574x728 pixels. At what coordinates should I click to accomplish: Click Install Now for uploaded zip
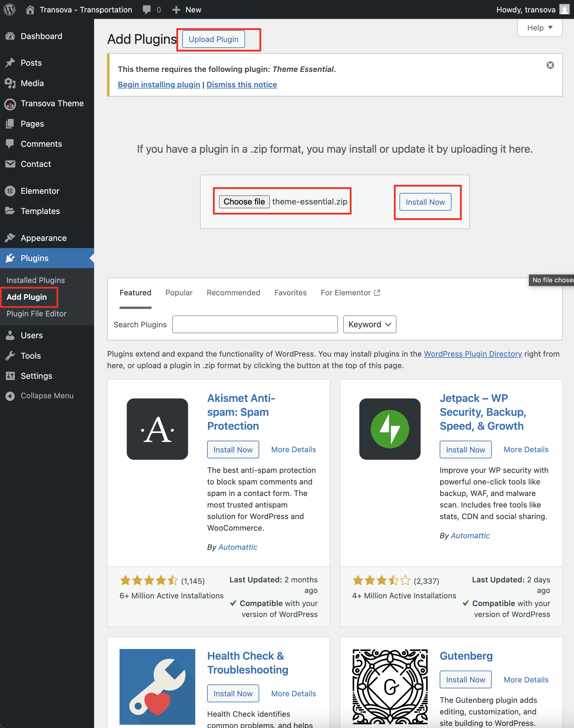[x=425, y=202]
